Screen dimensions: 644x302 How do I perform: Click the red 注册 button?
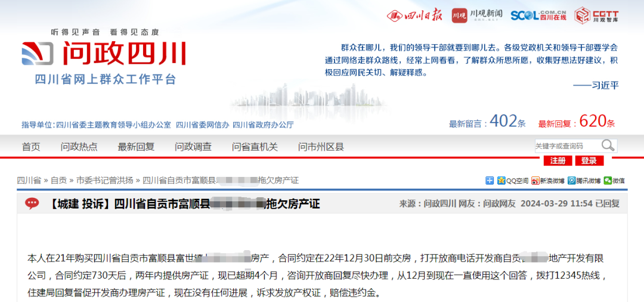click(x=558, y=161)
